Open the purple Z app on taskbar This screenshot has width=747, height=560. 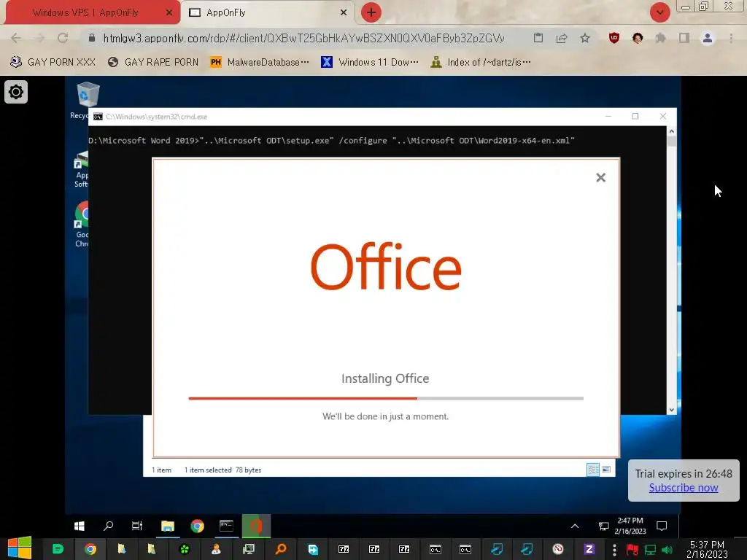pyautogui.click(x=589, y=549)
